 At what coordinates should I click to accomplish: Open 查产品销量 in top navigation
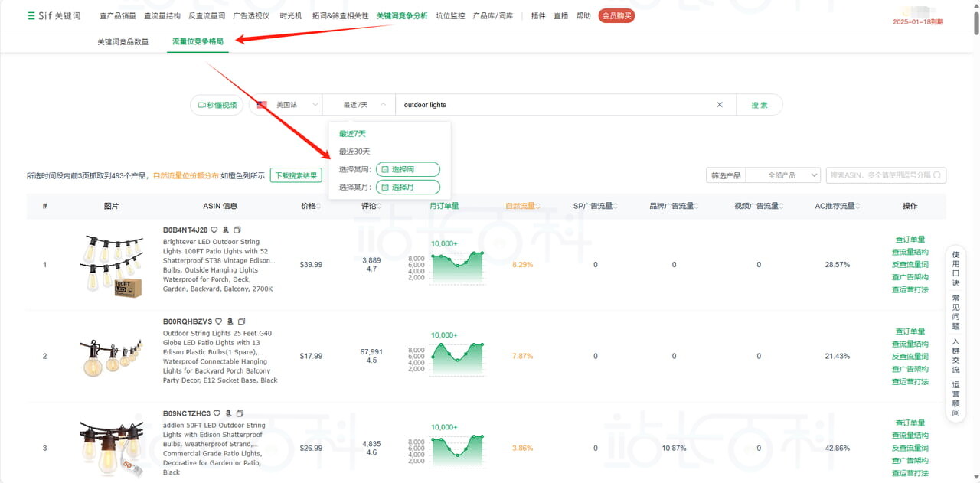118,16
